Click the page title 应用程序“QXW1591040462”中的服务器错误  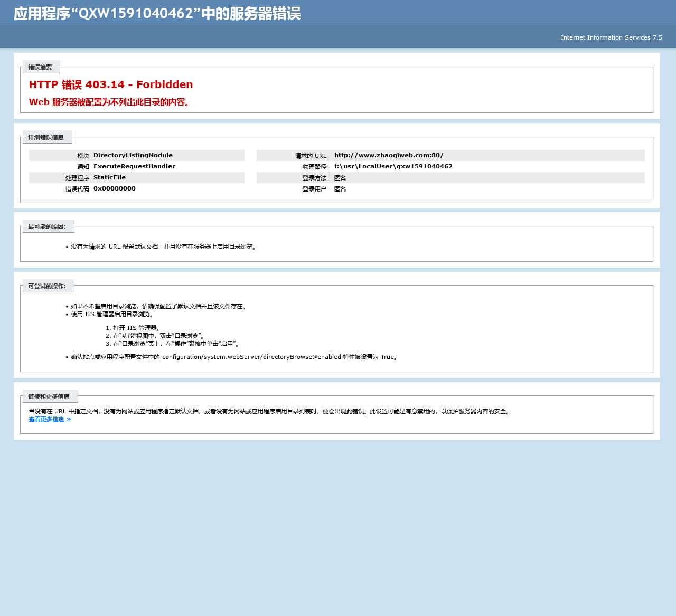point(157,13)
